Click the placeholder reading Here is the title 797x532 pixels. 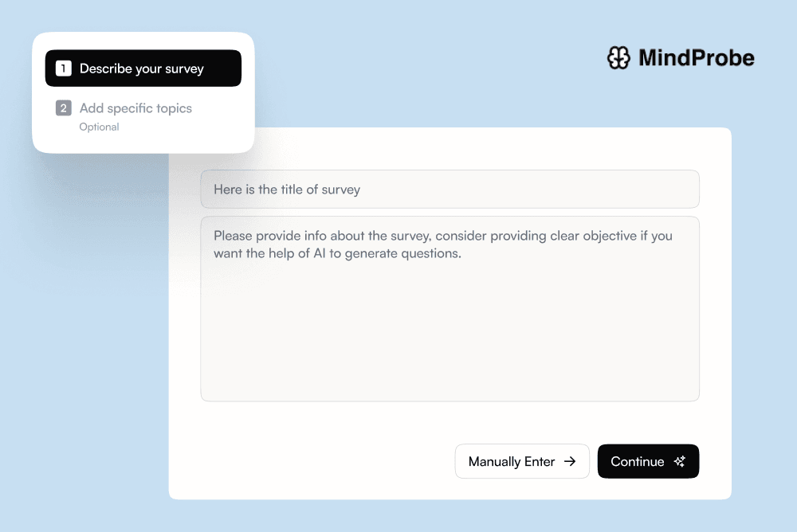pos(287,189)
